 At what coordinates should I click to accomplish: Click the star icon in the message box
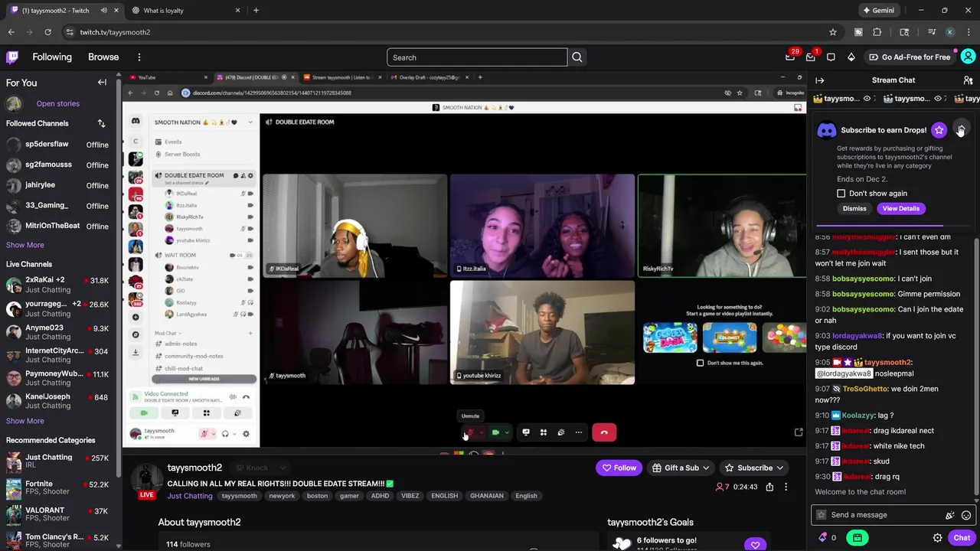click(822, 515)
